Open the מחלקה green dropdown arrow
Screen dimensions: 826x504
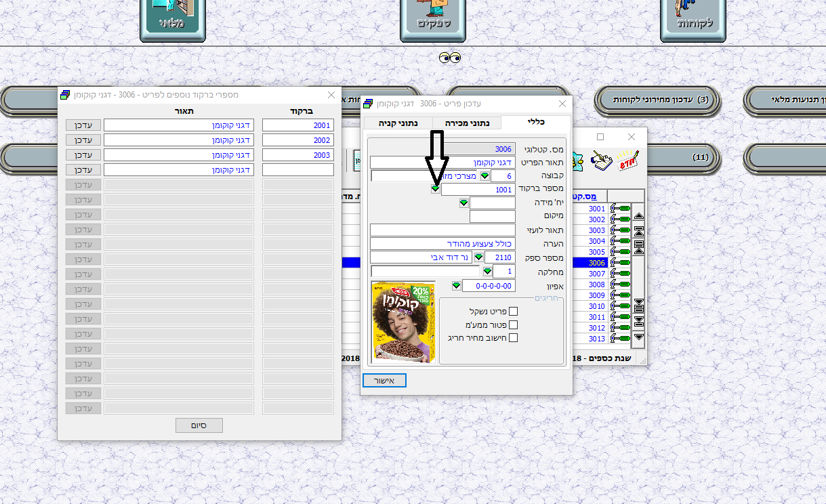(487, 271)
